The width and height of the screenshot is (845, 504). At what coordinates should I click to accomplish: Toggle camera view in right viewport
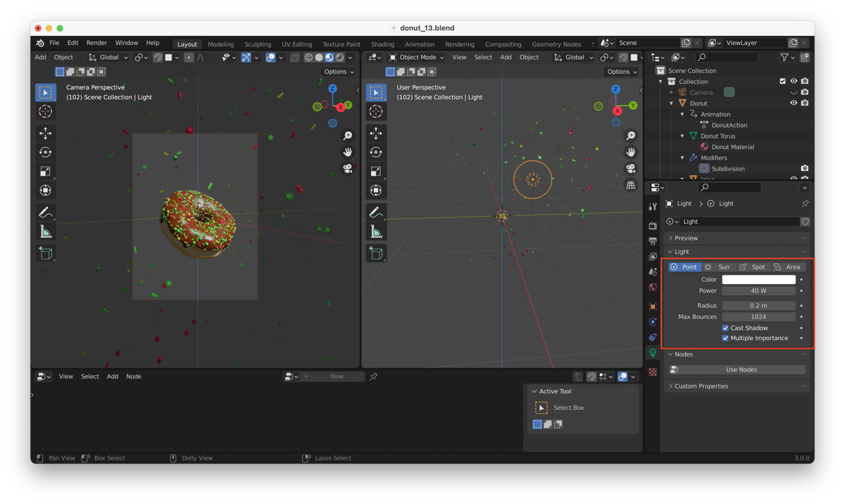pyautogui.click(x=630, y=169)
